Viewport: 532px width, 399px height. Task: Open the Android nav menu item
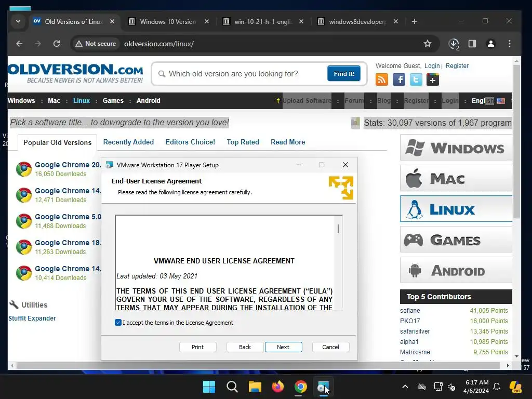coord(148,101)
